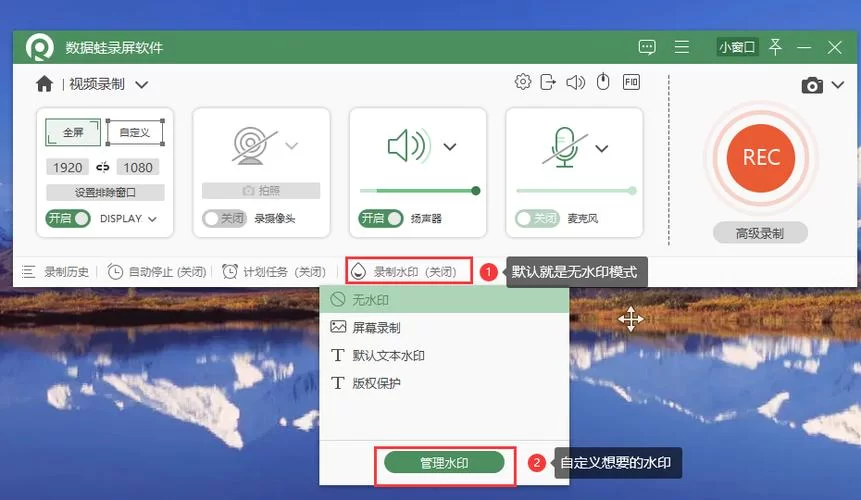Select 自定义 custom region mode
The image size is (861, 500).
(135, 132)
